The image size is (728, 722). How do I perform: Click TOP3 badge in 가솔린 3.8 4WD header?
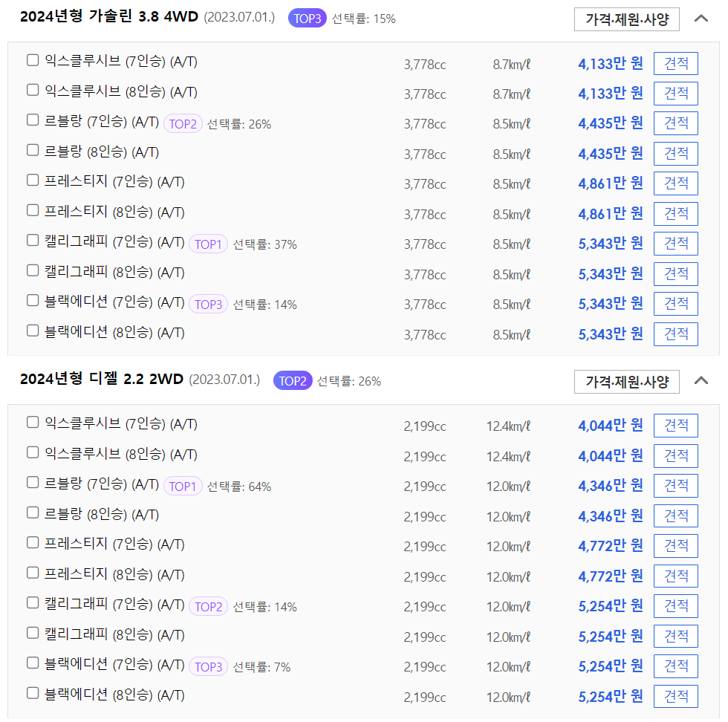point(308,19)
